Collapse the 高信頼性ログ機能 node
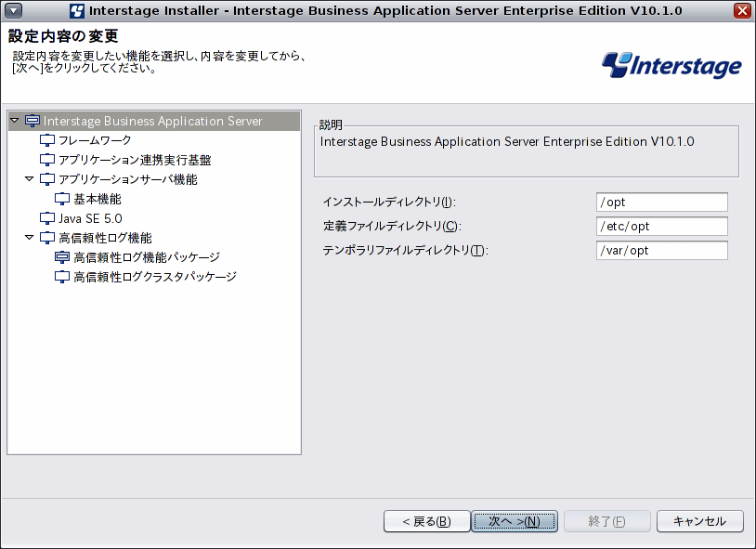 click(30, 238)
